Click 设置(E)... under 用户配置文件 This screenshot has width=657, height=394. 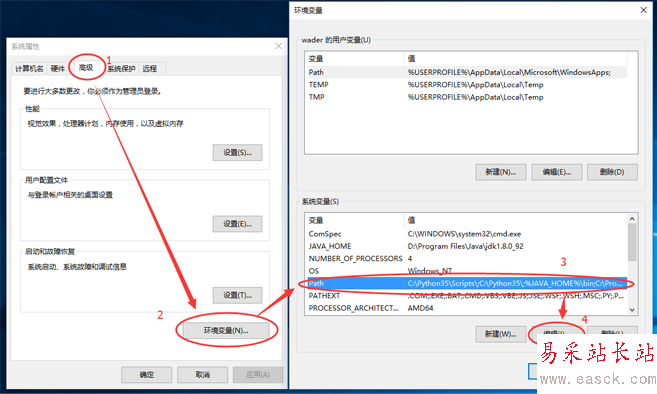pyautogui.click(x=237, y=224)
